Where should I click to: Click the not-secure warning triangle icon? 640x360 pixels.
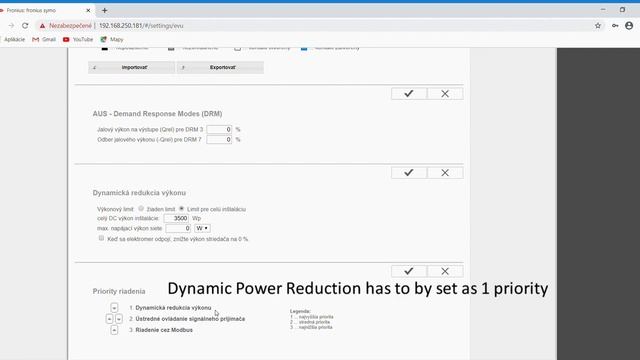42,26
